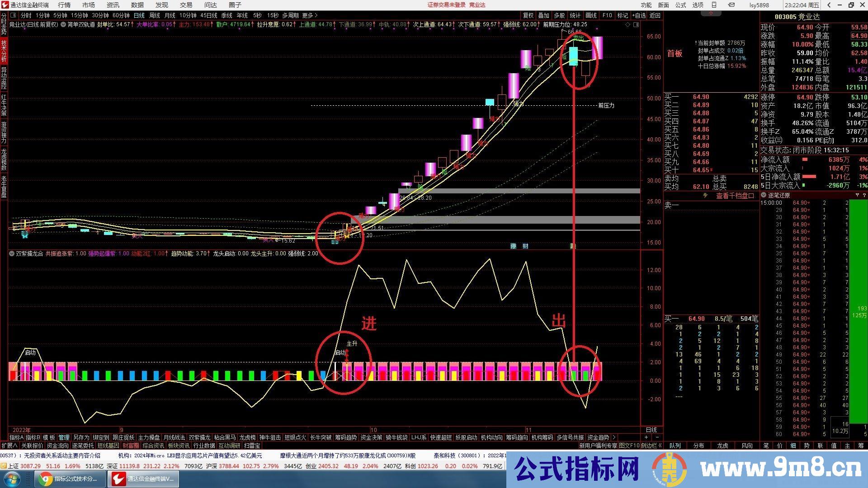Open the phone icon in the title bar
This screenshot has height=488, width=868.
pos(714,5)
